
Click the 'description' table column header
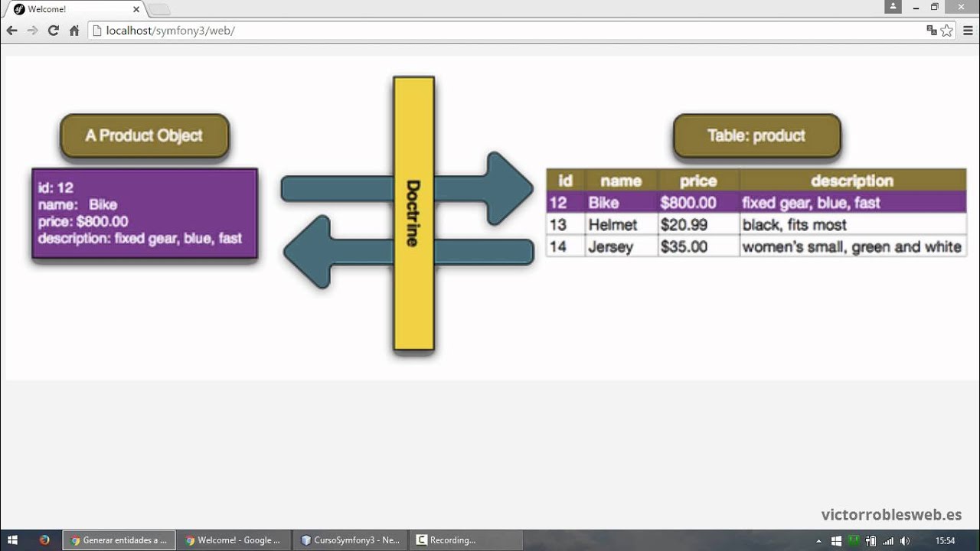pos(852,181)
